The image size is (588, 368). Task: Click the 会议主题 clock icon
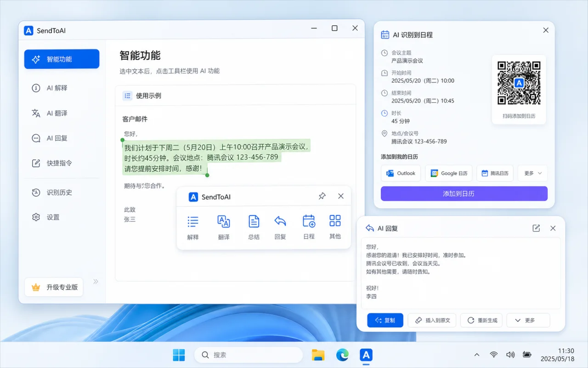(384, 53)
